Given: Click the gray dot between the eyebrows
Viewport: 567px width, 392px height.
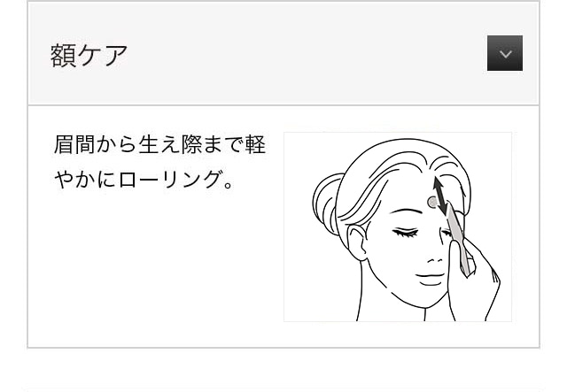Looking at the screenshot, I should point(431,203).
